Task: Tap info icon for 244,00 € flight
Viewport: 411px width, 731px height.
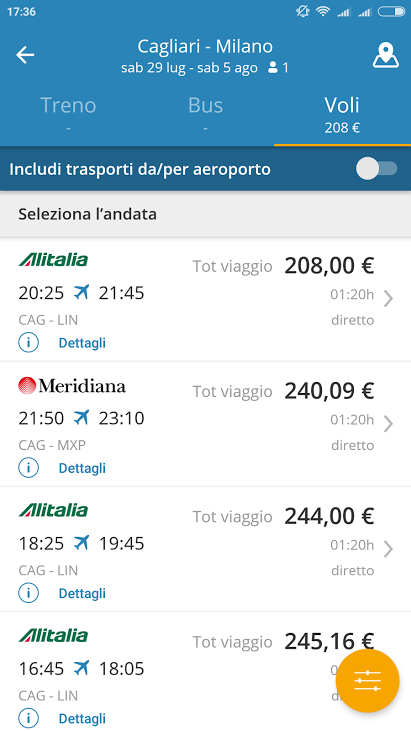Action: click(x=28, y=593)
